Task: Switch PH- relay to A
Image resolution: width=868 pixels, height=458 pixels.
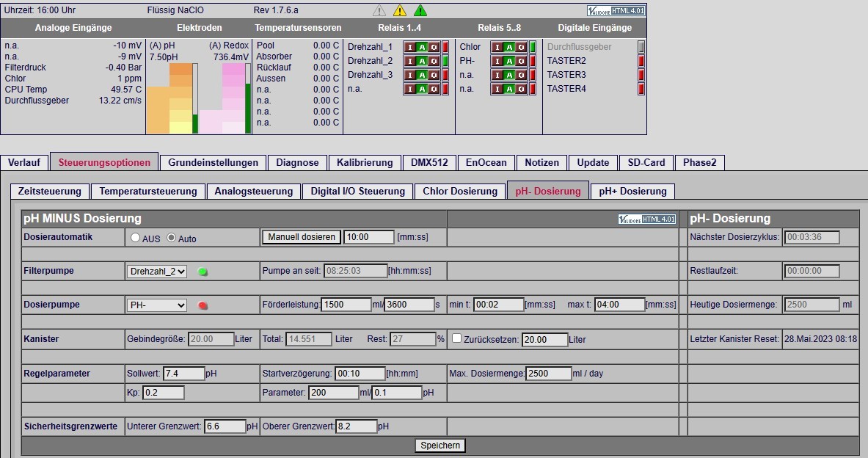Action: click(x=509, y=61)
